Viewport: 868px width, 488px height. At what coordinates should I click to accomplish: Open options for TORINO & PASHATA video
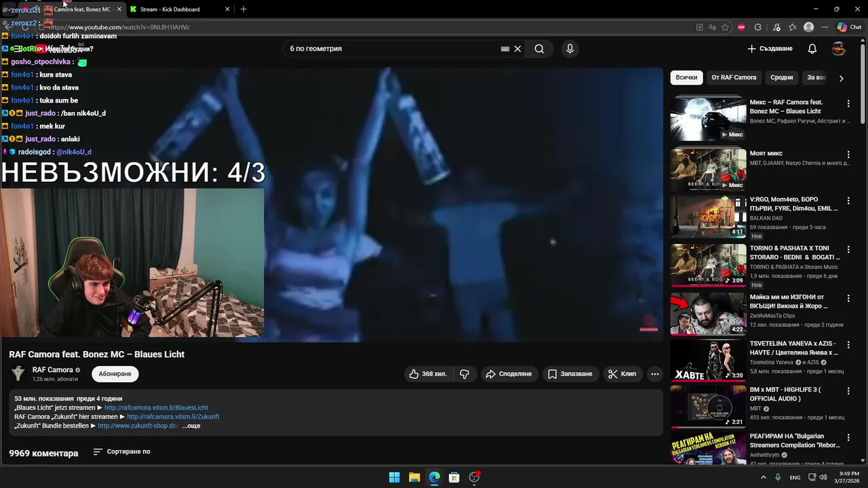[x=848, y=250]
